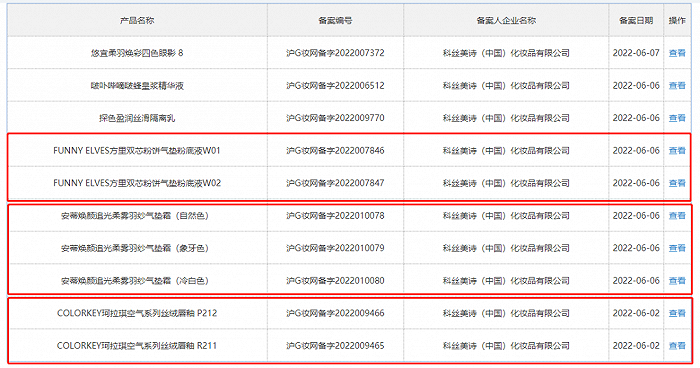Click 查看 for record 沪G妆网备字2022006512
The height and width of the screenshot is (368, 700).
(x=677, y=85)
